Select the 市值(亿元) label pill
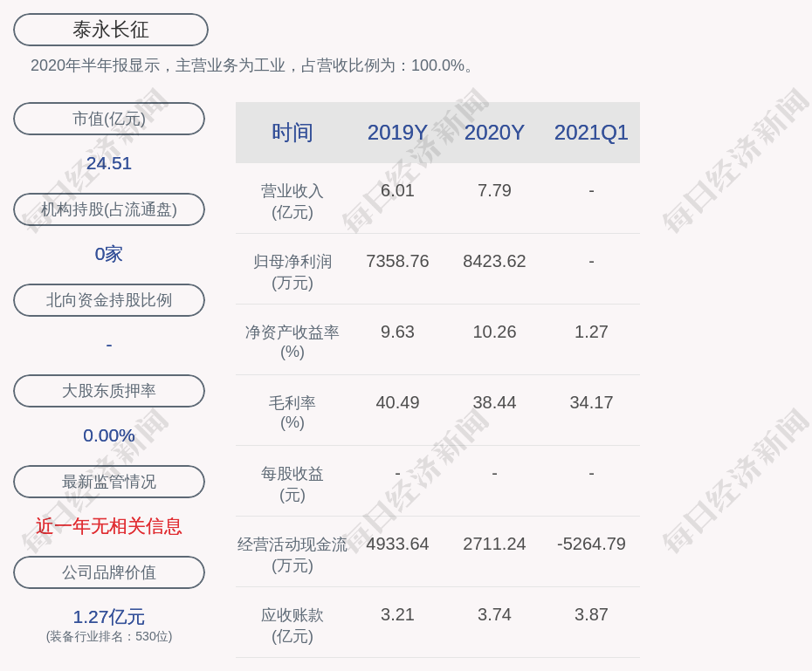 (109, 119)
